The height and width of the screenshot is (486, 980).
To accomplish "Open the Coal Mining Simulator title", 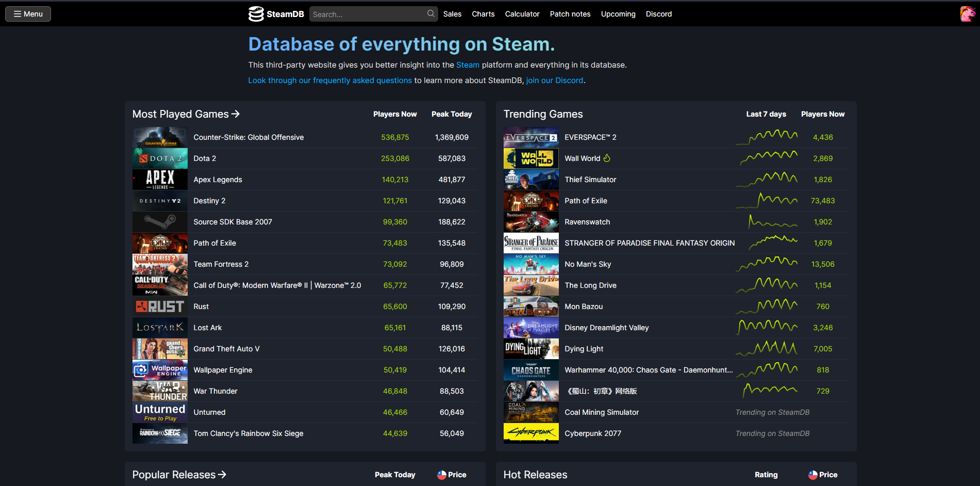I will pyautogui.click(x=602, y=412).
